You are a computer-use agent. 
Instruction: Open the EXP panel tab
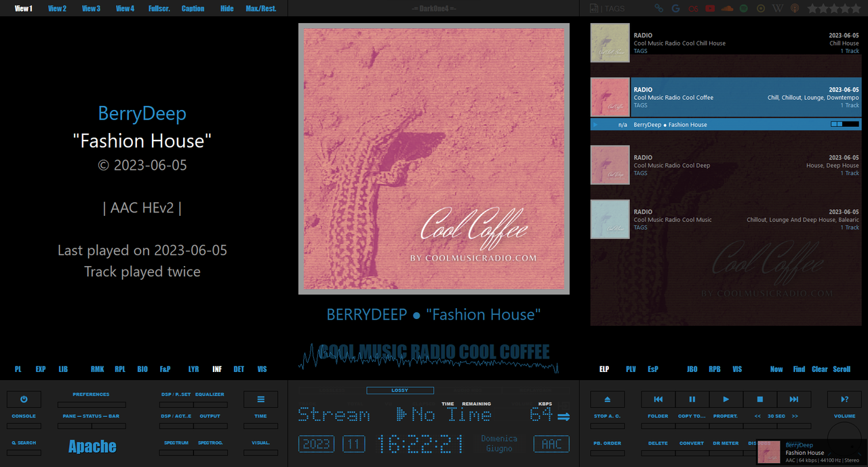pos(41,369)
